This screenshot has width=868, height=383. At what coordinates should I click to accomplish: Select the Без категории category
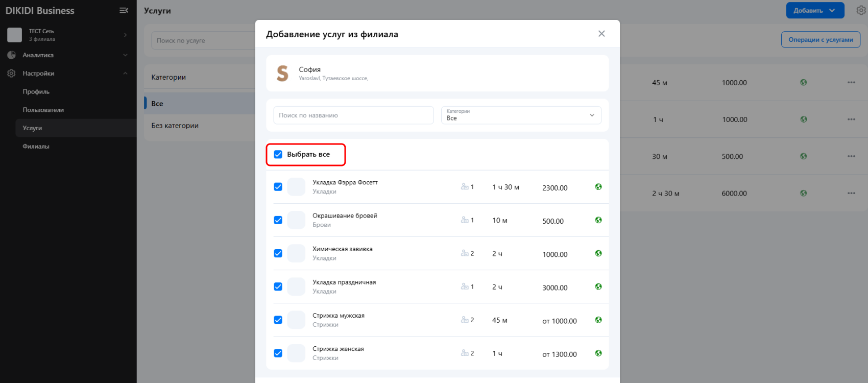175,126
